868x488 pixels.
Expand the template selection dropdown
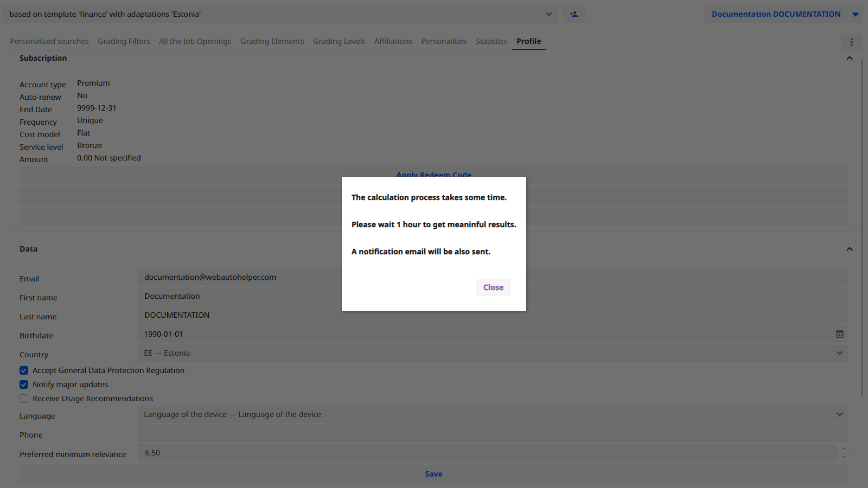548,14
